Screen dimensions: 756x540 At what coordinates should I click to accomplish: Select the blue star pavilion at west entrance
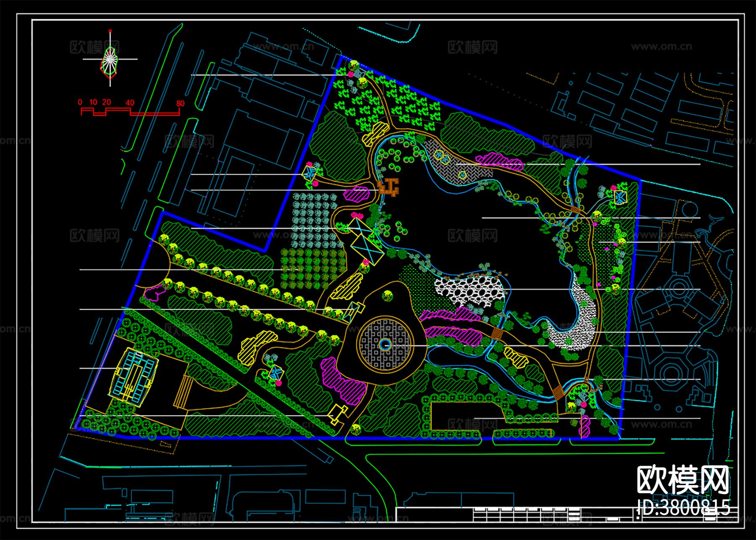(310, 173)
